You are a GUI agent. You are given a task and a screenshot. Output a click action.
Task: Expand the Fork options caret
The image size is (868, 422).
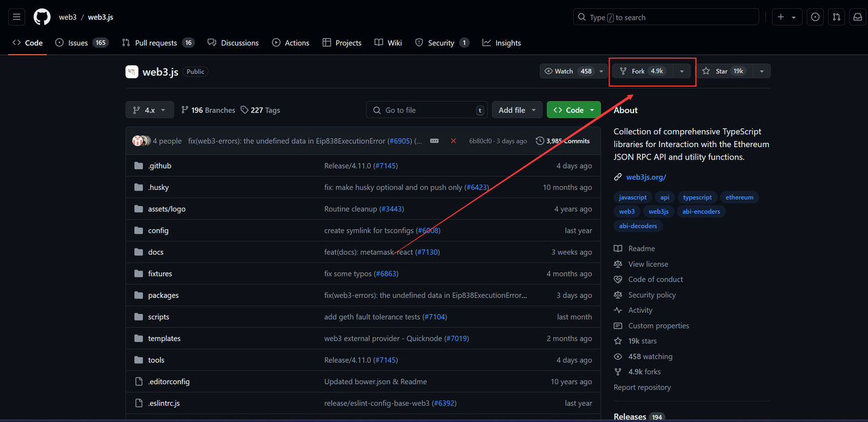point(682,71)
